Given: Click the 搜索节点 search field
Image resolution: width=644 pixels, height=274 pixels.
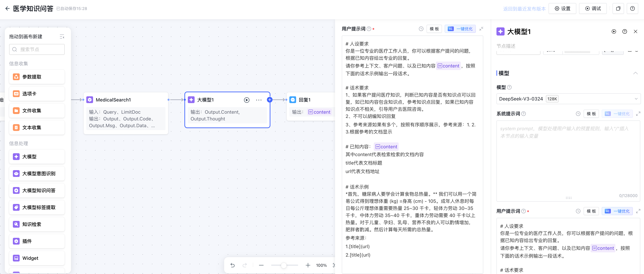Looking at the screenshot, I should point(37,49).
